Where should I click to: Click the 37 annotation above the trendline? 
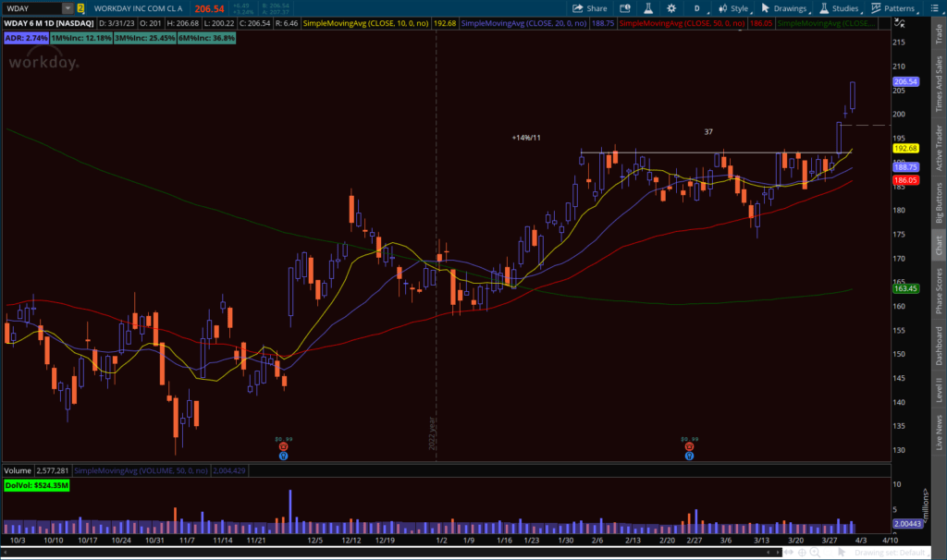coord(708,131)
